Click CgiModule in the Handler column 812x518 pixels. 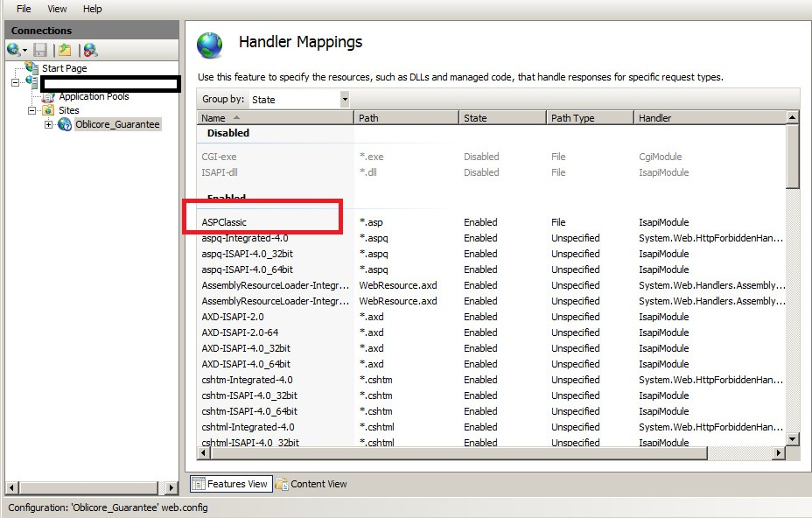tap(661, 157)
